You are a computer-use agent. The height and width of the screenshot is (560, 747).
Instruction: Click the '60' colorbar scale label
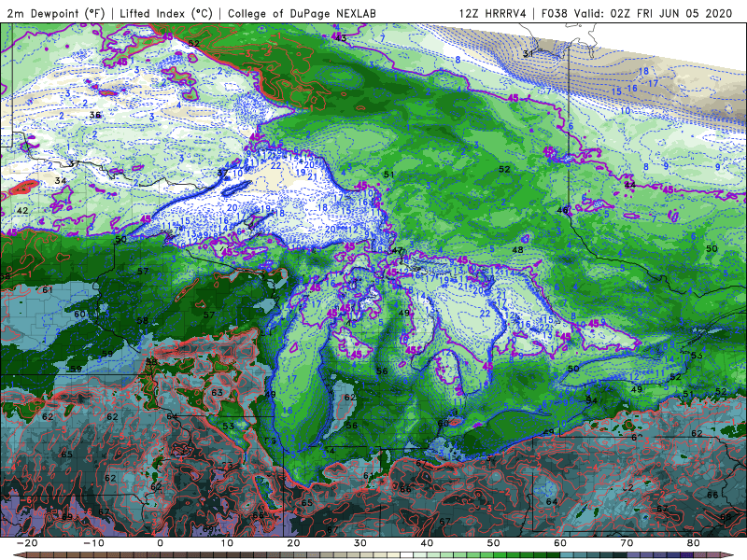560,543
